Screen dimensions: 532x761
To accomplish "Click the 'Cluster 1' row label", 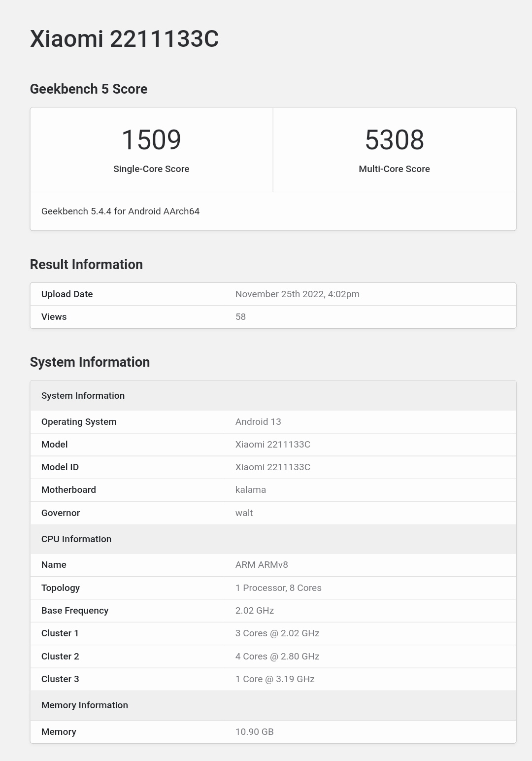I will [60, 633].
